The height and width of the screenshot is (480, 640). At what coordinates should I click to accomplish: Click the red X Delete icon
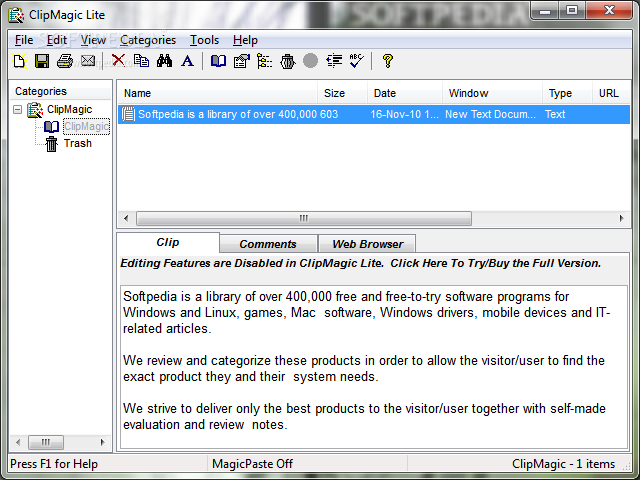coord(118,61)
